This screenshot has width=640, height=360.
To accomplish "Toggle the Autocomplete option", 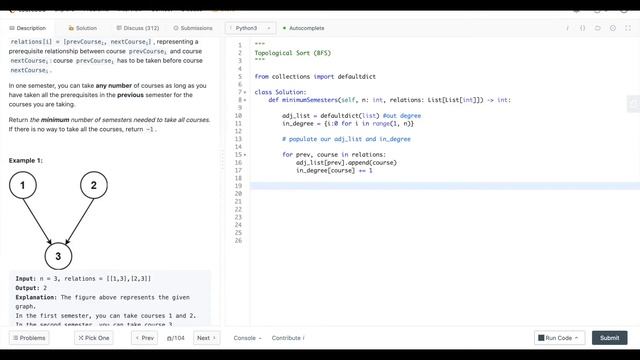I will tap(303, 28).
